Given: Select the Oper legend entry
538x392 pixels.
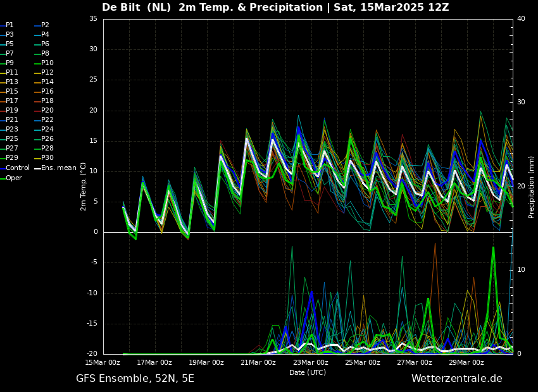Looking at the screenshot, I should [x=13, y=178].
